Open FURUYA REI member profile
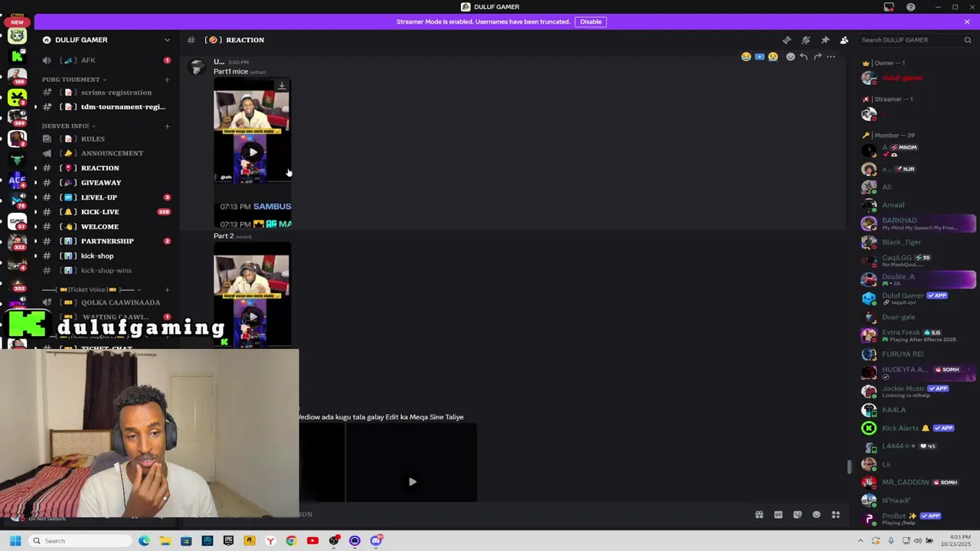Viewport: 980px width, 551px height. [x=919, y=354]
